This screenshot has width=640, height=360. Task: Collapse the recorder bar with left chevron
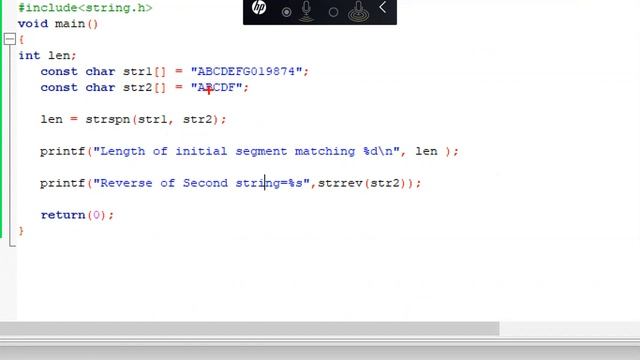click(382, 7)
